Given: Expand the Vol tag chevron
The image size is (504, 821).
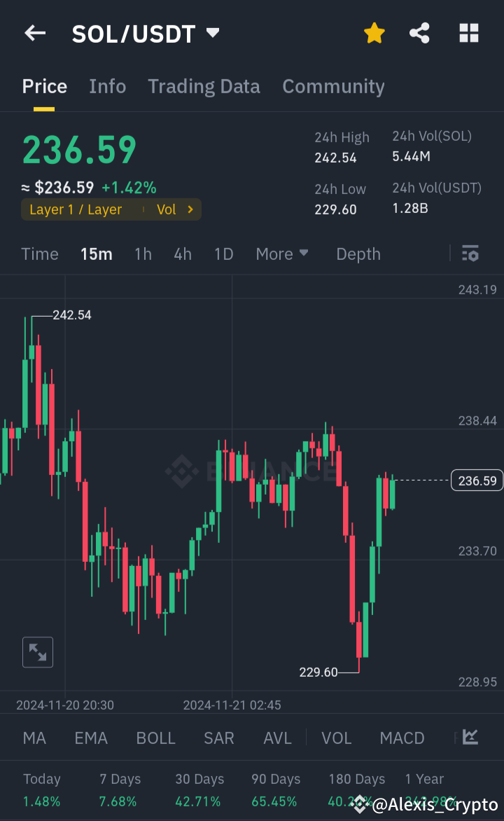Looking at the screenshot, I should [x=189, y=209].
